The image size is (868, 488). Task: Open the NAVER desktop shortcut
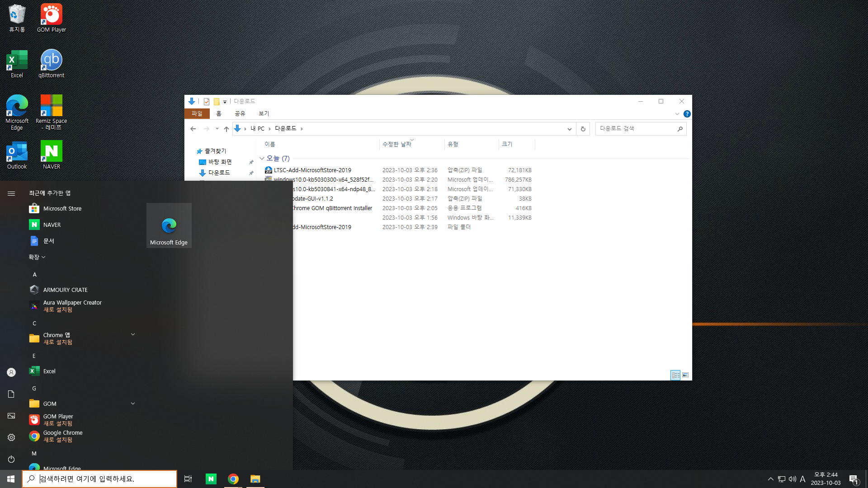pyautogui.click(x=52, y=155)
